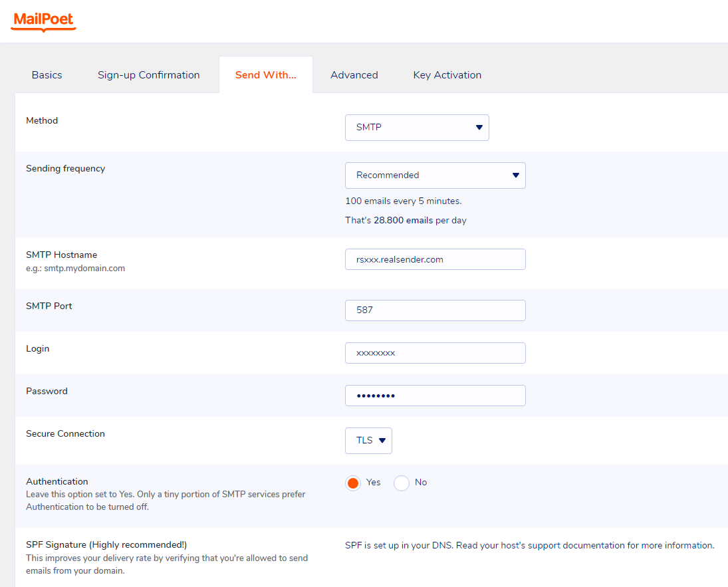Click inside the SMTP Hostname field

[435, 259]
